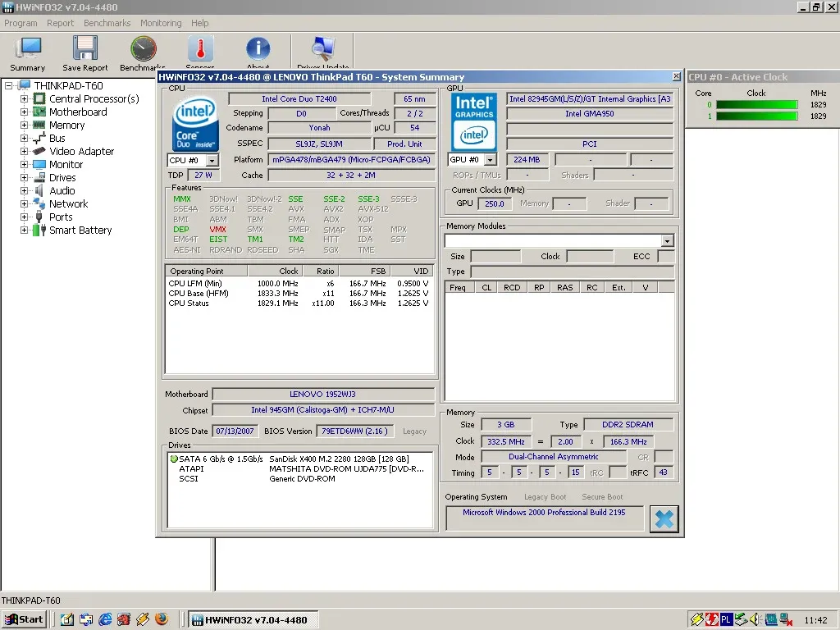The width and height of the screenshot is (840, 630).
Task: Select the Memory module tree icon
Action: (39, 125)
